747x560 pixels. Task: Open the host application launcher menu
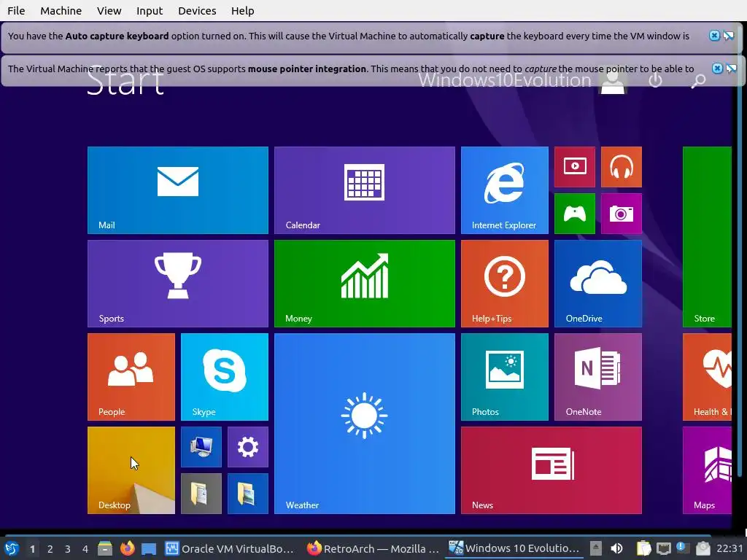pos(12,548)
